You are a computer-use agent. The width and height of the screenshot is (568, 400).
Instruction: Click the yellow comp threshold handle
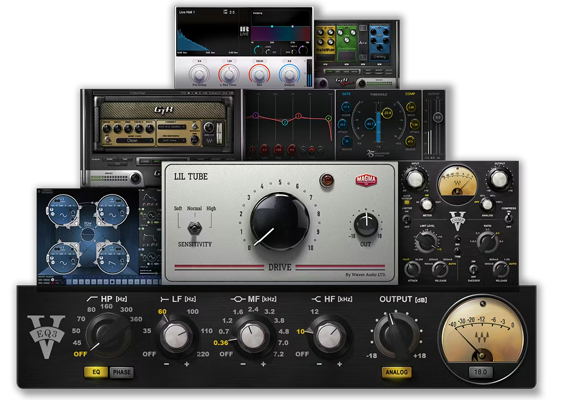[x=387, y=113]
